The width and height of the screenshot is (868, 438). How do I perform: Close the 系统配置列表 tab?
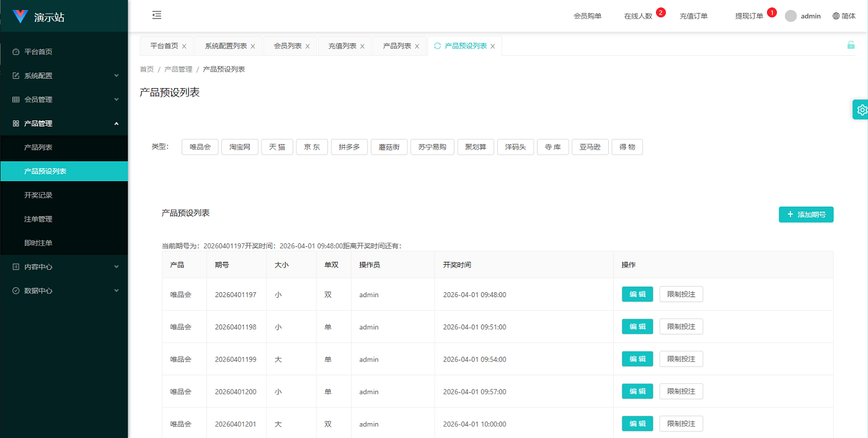[253, 47]
